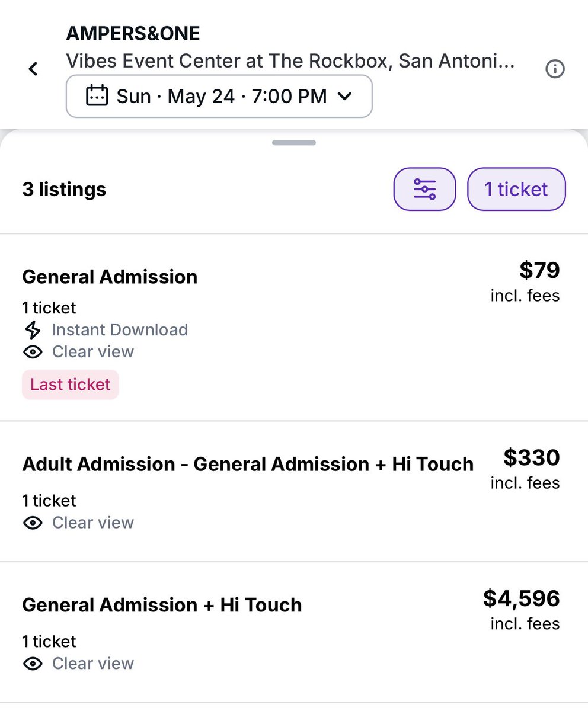The height and width of the screenshot is (711, 588).
Task: Open the filter sliders icon
Action: pyautogui.click(x=424, y=189)
